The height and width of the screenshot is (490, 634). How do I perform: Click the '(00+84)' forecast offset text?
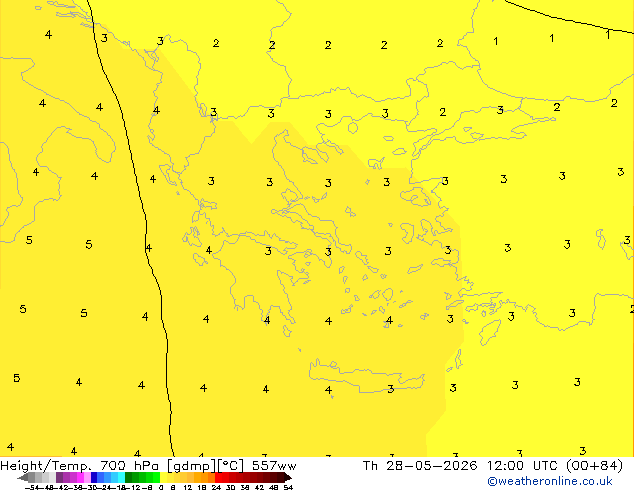pos(594,466)
